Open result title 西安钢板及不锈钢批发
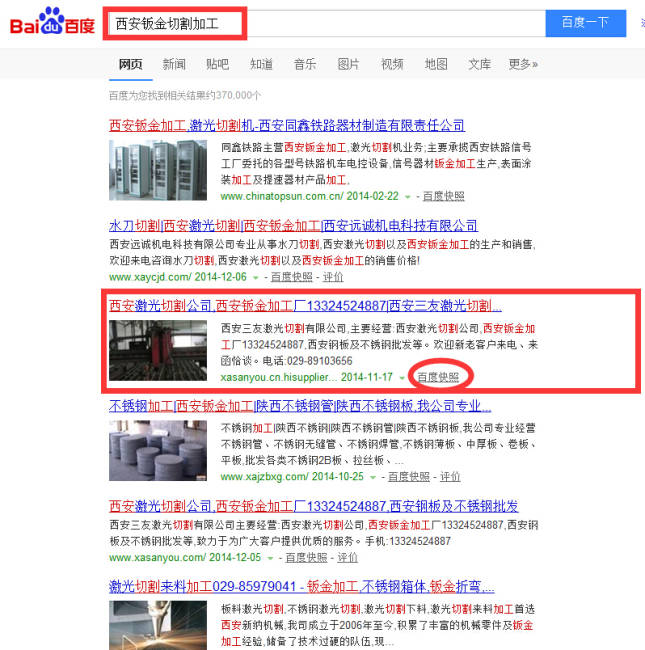The image size is (645, 650). [x=314, y=506]
